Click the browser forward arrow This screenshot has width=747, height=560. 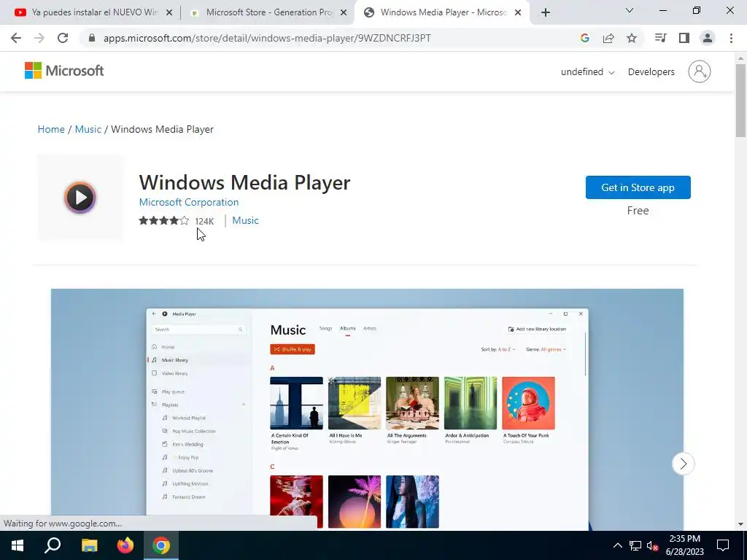tap(39, 38)
